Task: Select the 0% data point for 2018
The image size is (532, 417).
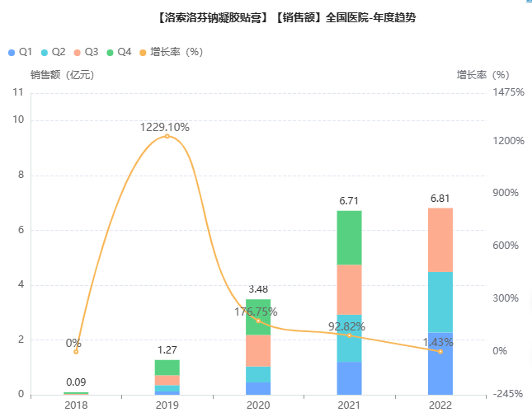Action: (76, 352)
